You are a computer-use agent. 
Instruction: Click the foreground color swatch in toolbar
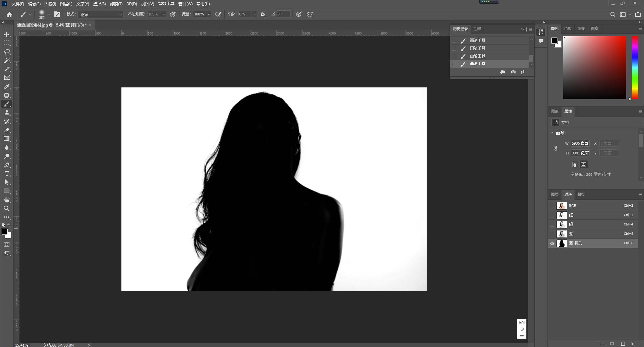click(5, 232)
